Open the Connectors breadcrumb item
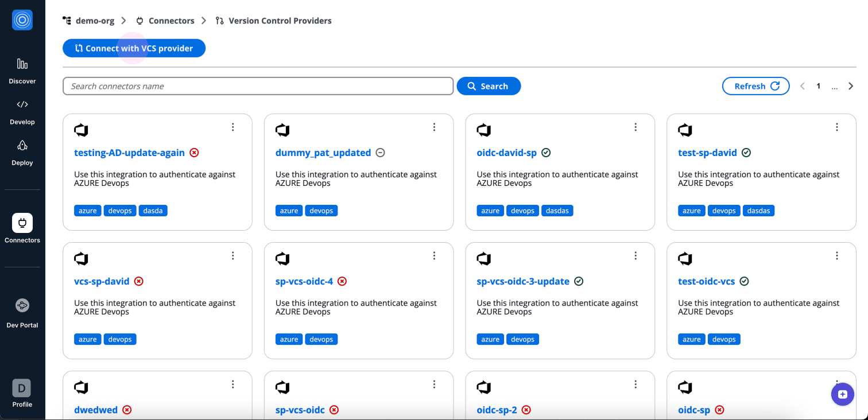The image size is (868, 420). 171,20
